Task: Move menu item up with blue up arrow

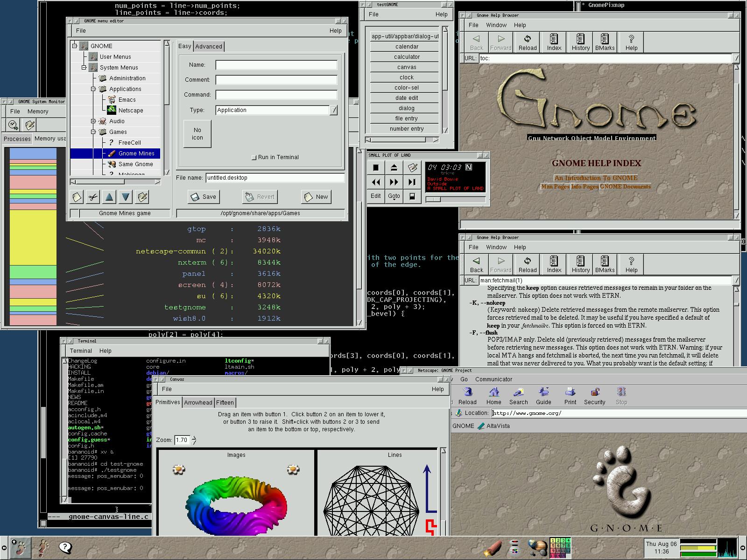Action: (x=109, y=197)
